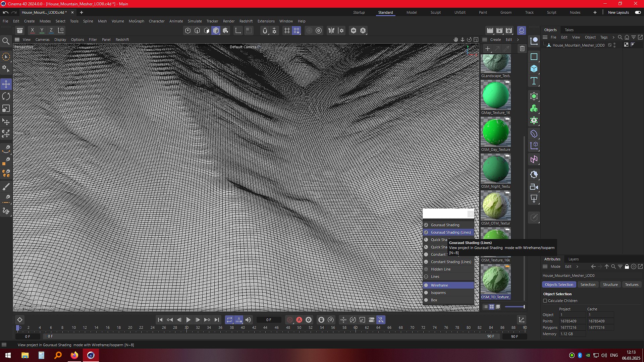Screen dimensions: 644x362
Task: Expand more Attributes menus chevron
Action: click(x=577, y=266)
